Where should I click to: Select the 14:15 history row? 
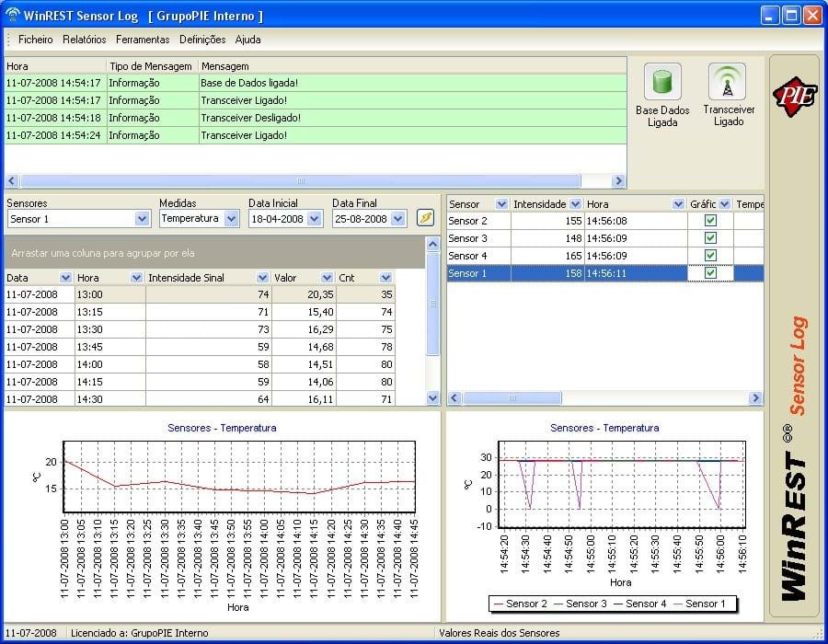[200, 382]
